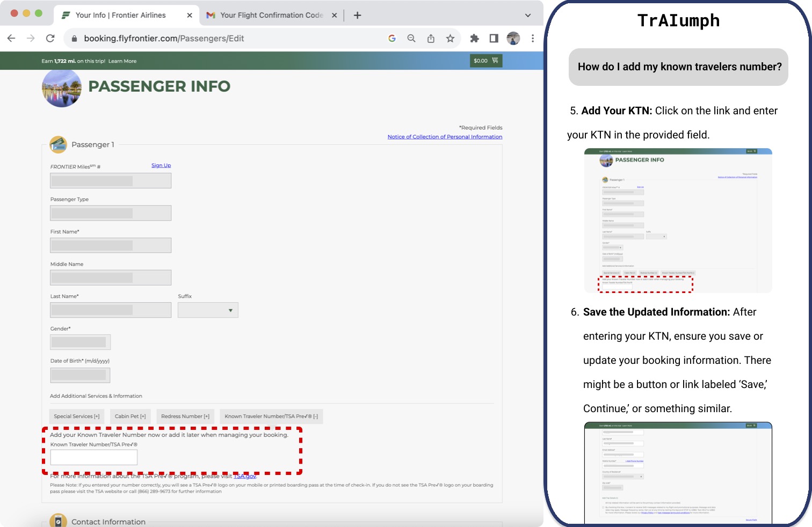Expand Redress Number [+]
This screenshot has width=812, height=527.
click(185, 416)
